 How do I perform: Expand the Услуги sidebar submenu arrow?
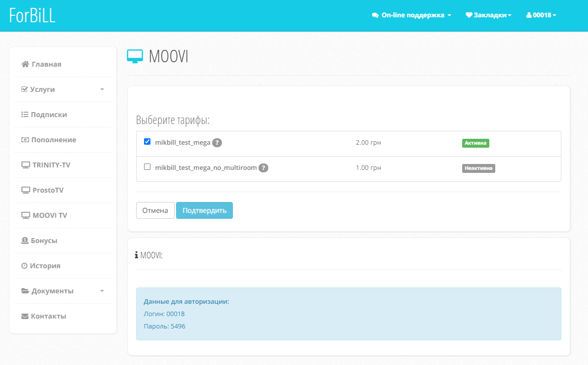point(102,89)
